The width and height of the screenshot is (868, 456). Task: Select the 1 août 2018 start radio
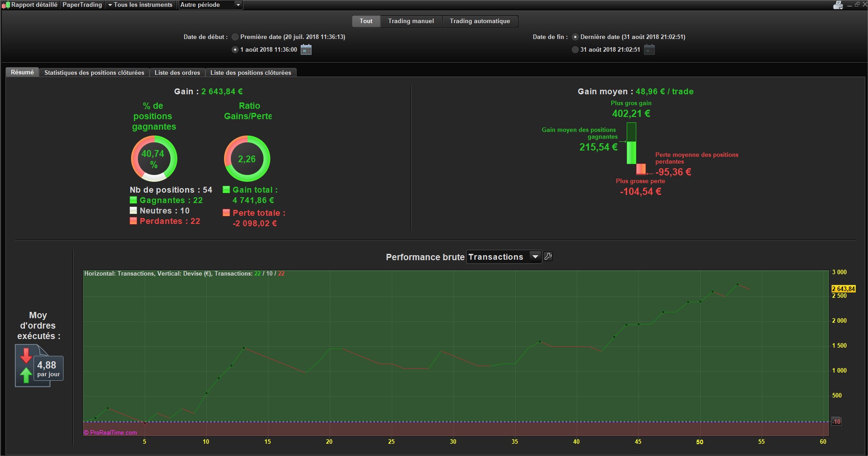click(x=235, y=50)
